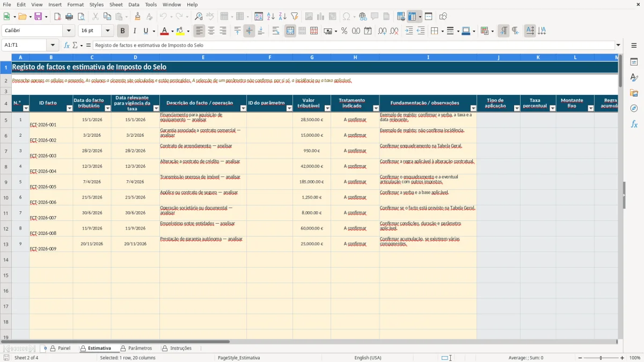Open Tratamento indicado filter dropdown
The image size is (644, 362).
376,108
